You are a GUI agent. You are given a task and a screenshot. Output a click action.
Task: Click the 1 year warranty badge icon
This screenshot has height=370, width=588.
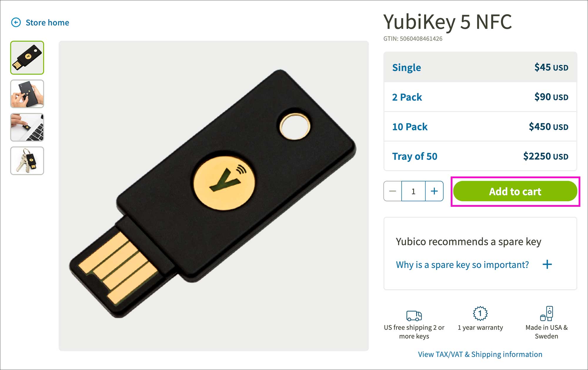(x=480, y=313)
